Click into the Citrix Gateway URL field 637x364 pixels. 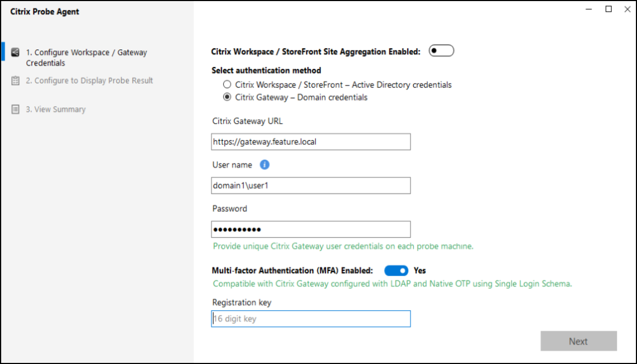[x=311, y=142]
